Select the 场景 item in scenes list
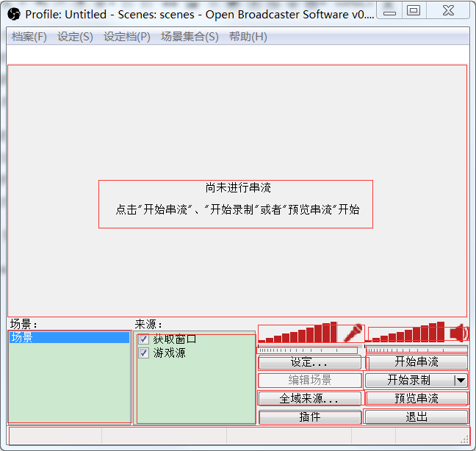Image resolution: width=476 pixels, height=451 pixels. pyautogui.click(x=69, y=337)
